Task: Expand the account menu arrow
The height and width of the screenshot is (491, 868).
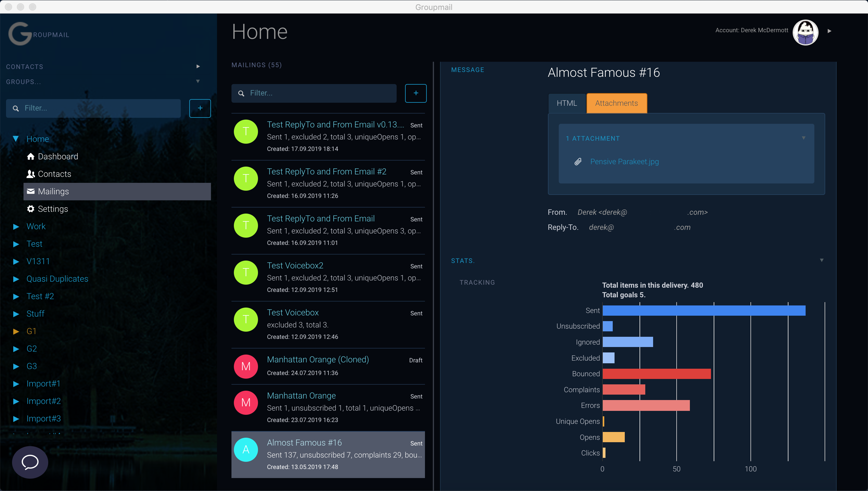Action: (x=829, y=31)
